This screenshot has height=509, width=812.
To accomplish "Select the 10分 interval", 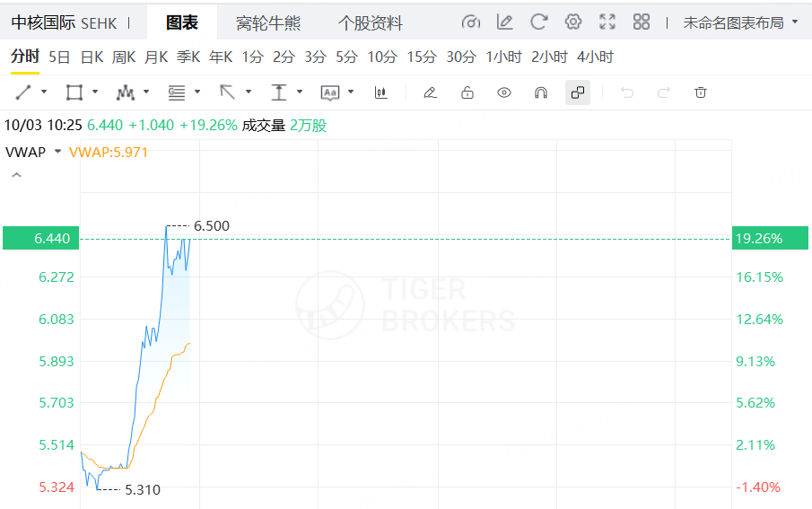I will 382,57.
